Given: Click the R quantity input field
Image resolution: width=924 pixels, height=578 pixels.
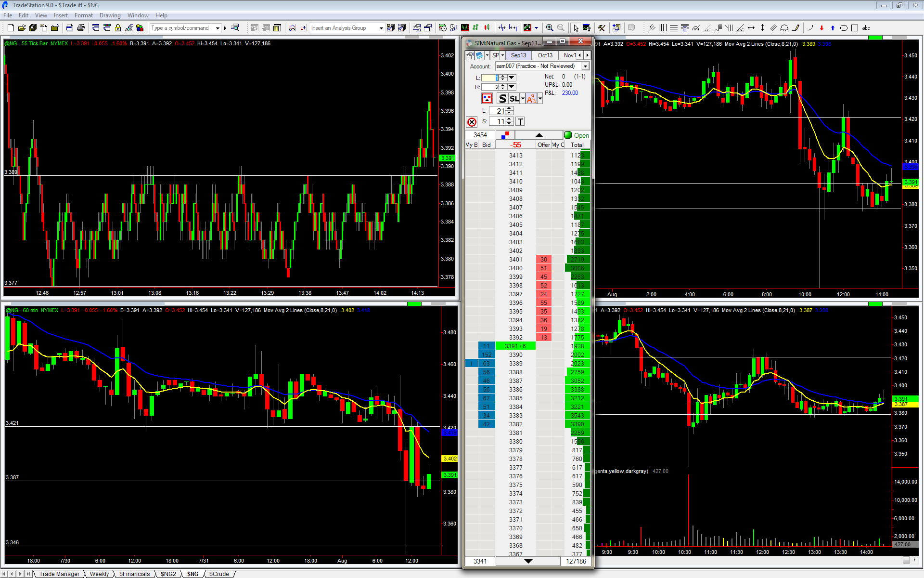Looking at the screenshot, I should click(490, 87).
